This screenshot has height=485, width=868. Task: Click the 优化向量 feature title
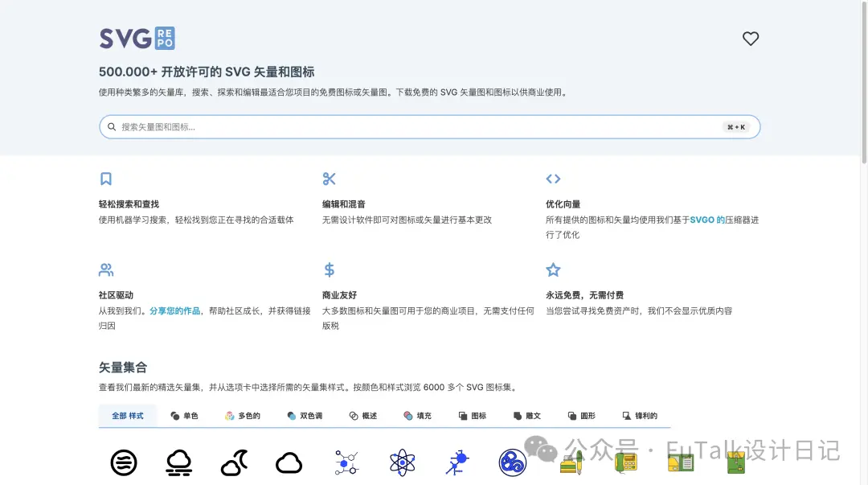[563, 204]
